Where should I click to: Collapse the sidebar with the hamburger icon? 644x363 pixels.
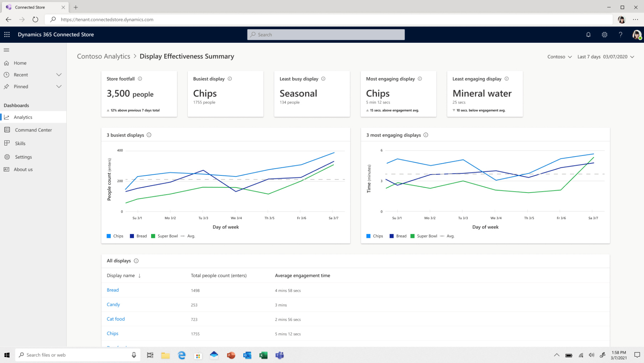(6, 50)
